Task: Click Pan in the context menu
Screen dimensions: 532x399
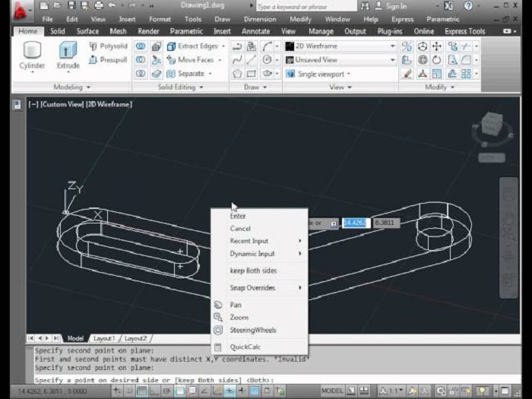Action: coord(236,305)
